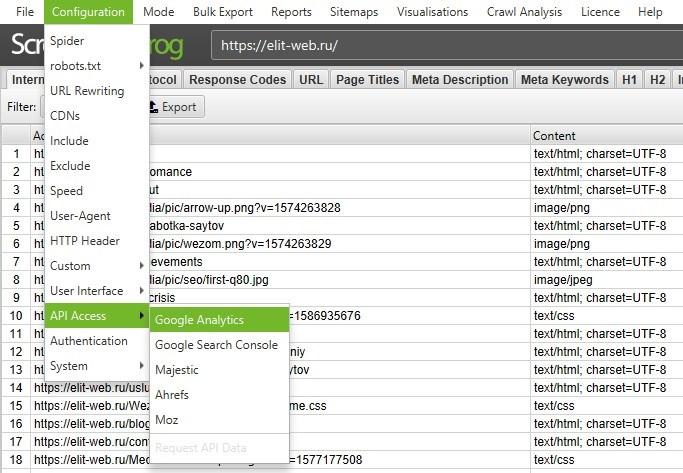
Task: Open User-Agent configuration
Action: [x=97, y=216]
